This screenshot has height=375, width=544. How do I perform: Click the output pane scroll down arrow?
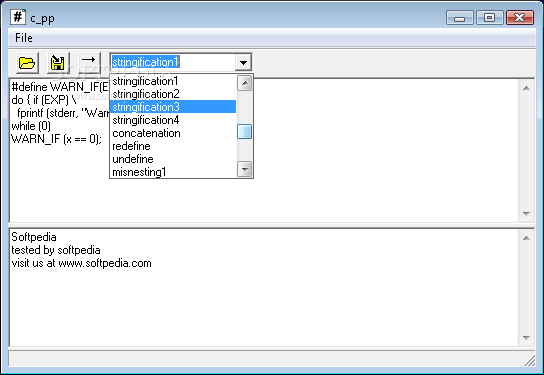(x=526, y=338)
